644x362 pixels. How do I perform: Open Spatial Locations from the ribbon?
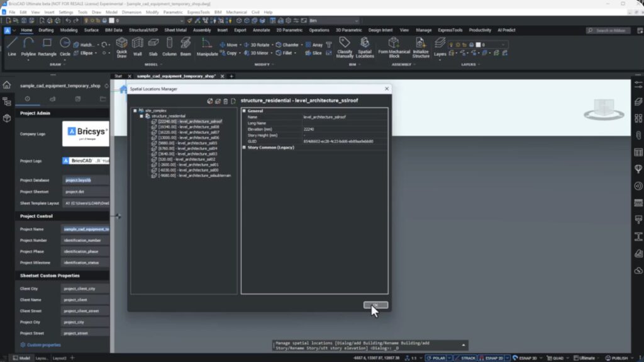point(365,47)
